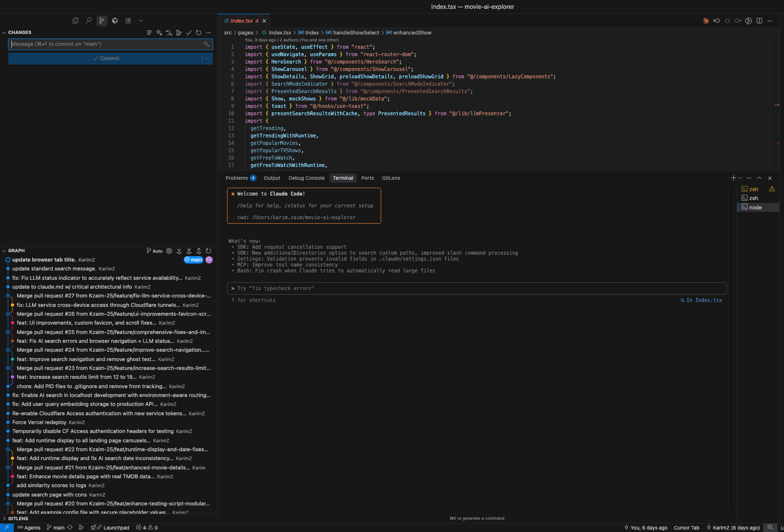Screen dimensions: 784x532
Task: Toggle the Auto branch setting in Graph
Action: point(155,251)
